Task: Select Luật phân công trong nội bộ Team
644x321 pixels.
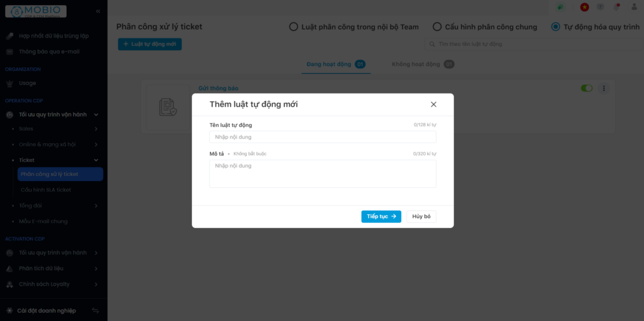Action: 293,27
